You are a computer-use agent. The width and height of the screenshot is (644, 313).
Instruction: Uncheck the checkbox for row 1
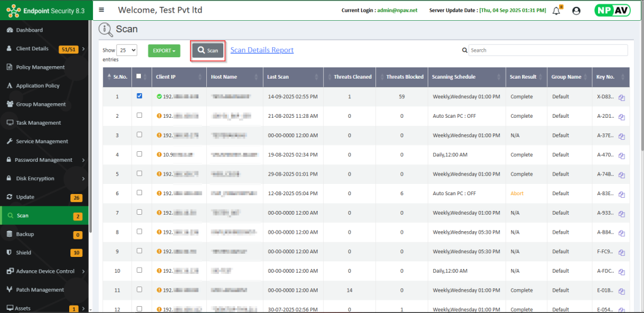(139, 96)
